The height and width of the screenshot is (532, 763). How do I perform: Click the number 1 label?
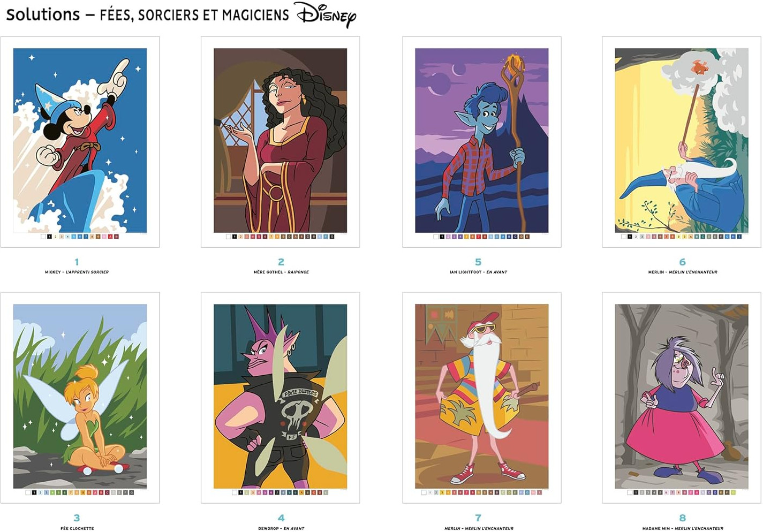coord(77,262)
